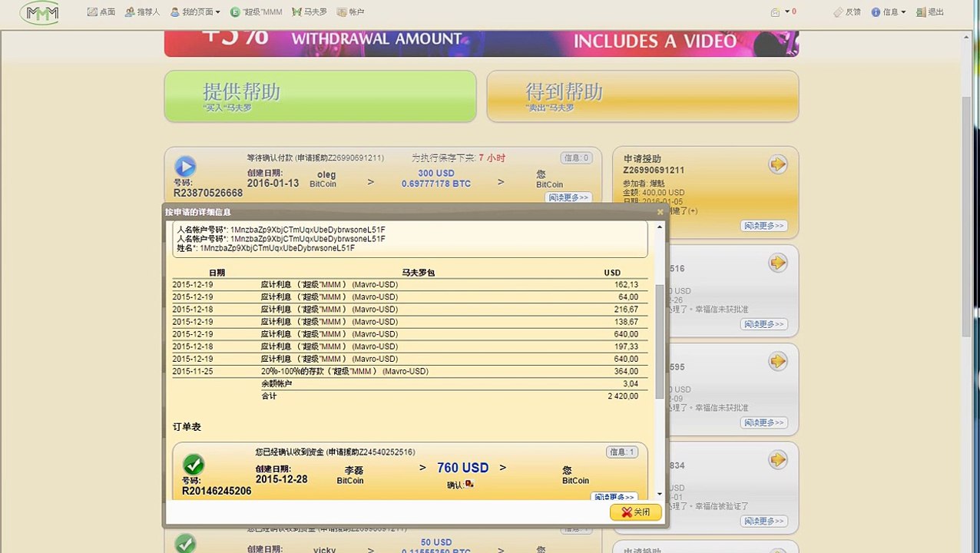Click the MMM logo in the header
The width and height of the screenshot is (980, 553).
click(38, 12)
